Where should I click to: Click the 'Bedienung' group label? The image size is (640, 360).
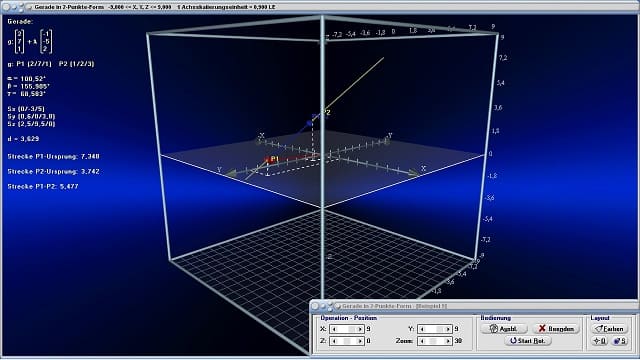tap(496, 318)
